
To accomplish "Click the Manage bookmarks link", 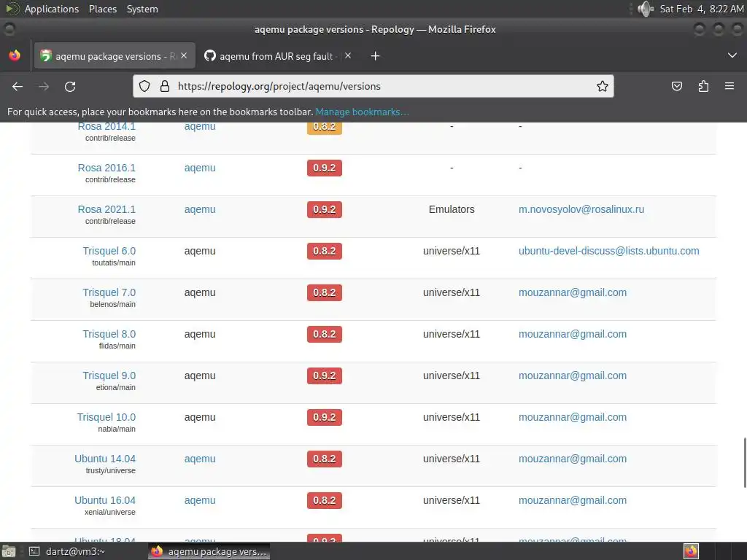I will [362, 112].
